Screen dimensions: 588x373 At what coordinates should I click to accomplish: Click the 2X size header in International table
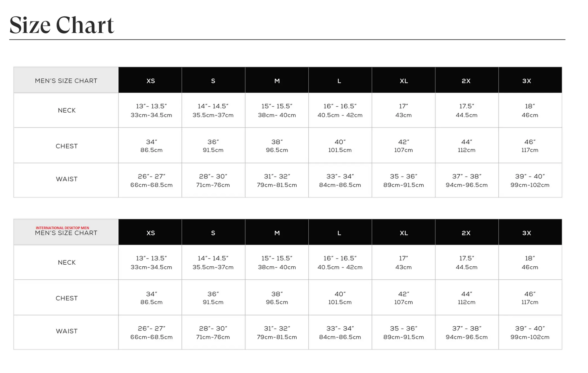[x=466, y=233]
